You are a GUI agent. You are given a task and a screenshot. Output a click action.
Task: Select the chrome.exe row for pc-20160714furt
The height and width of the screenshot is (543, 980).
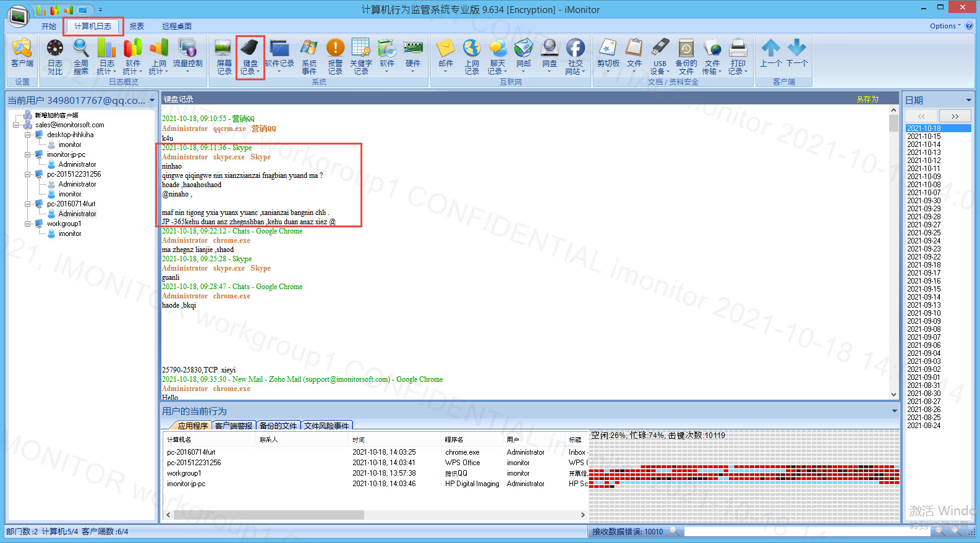click(x=374, y=452)
